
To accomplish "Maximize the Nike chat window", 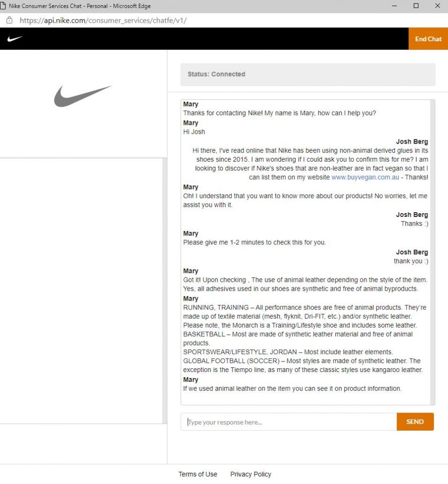I will click(416, 6).
